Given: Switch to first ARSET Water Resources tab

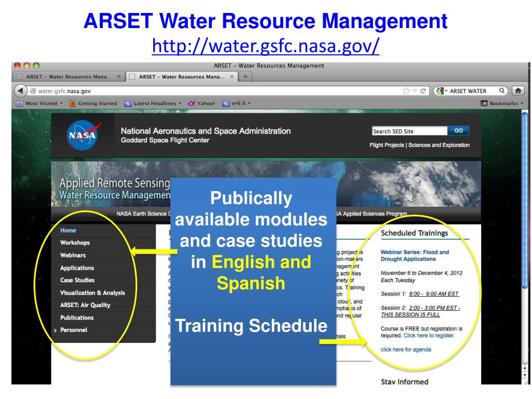Looking at the screenshot, I should click(69, 77).
